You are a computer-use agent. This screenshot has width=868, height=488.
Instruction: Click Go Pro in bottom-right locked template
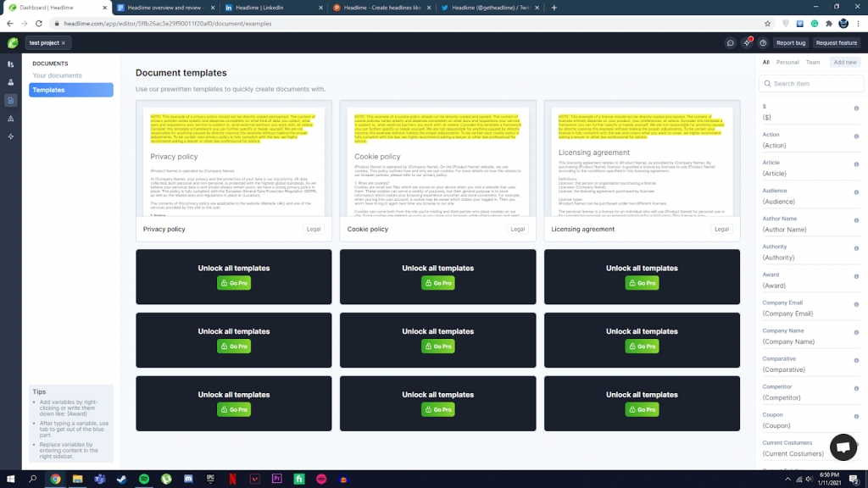pos(642,409)
